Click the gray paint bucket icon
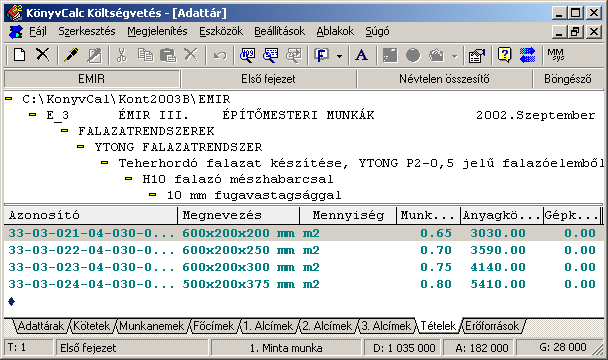Viewport: 608px width, 360px height. [437, 55]
